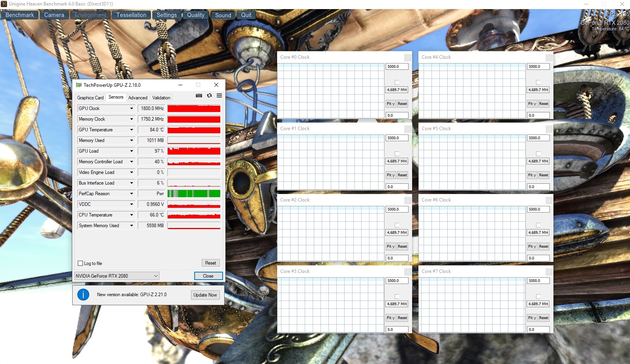
Task: Open the Memory Clock sensor dropdown
Action: 131,119
